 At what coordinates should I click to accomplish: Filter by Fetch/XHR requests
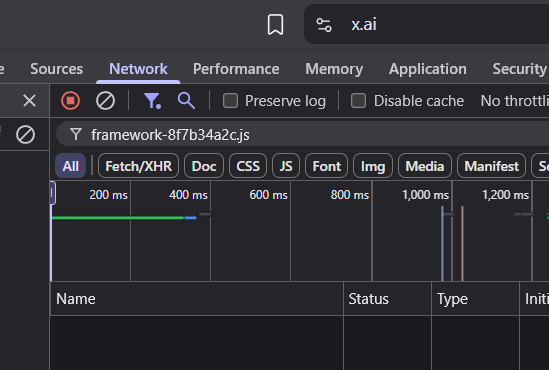138,166
